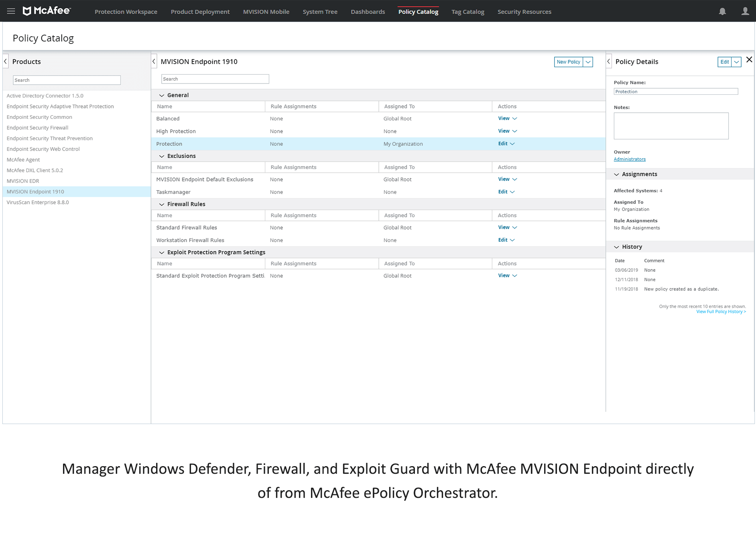The image size is (756, 540).
Task: Select Standard Firewall Rules row
Action: click(x=378, y=227)
